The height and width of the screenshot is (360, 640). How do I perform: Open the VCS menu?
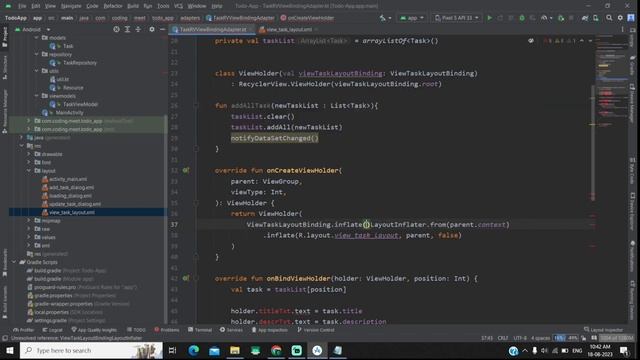point(178,6)
